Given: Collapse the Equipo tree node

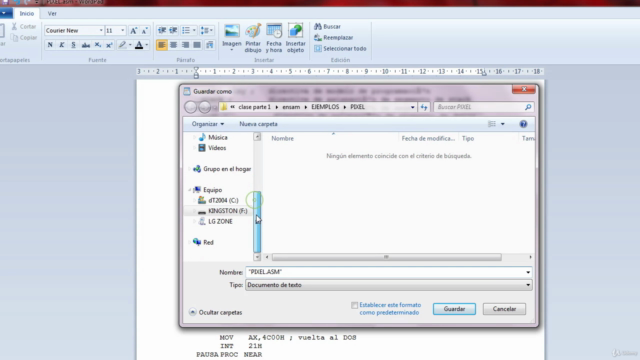Looking at the screenshot, I should 190,190.
